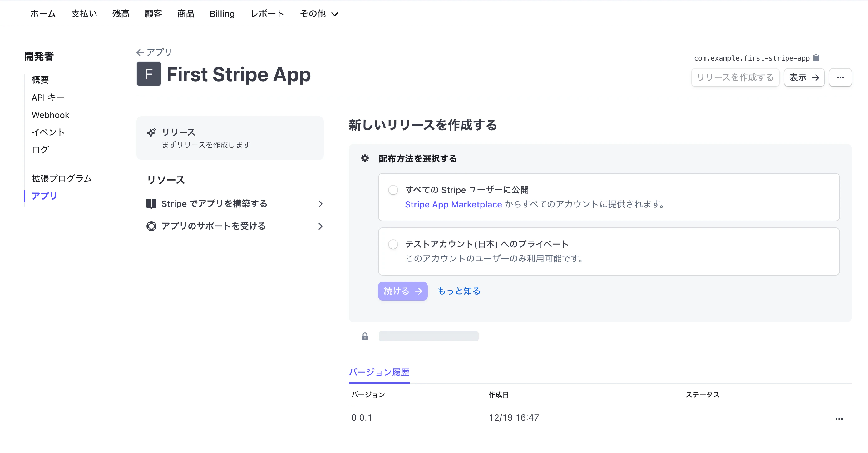Click the リリースを作成する button
Screen dimensions: 868x453
click(735, 77)
